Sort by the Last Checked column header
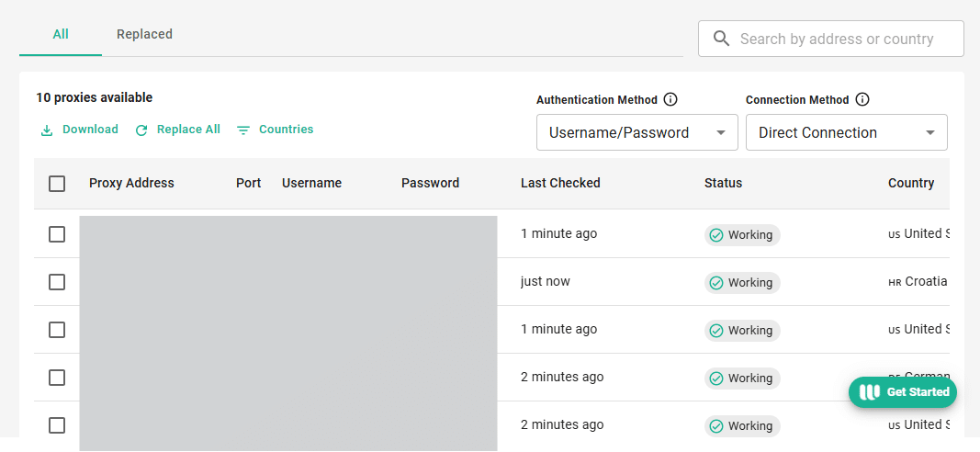The height and width of the screenshot is (452, 980). (x=560, y=183)
